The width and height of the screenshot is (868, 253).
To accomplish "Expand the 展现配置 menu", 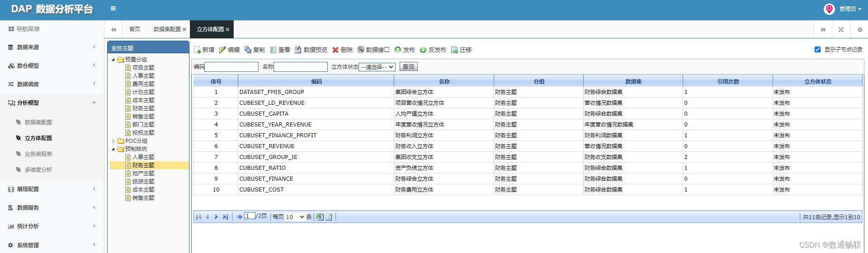I will pos(52,189).
